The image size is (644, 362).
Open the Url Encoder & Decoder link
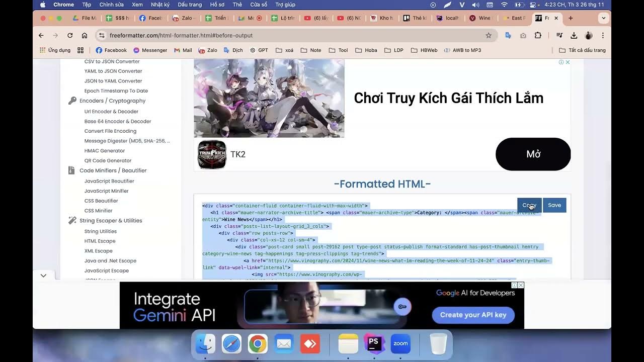(x=111, y=112)
